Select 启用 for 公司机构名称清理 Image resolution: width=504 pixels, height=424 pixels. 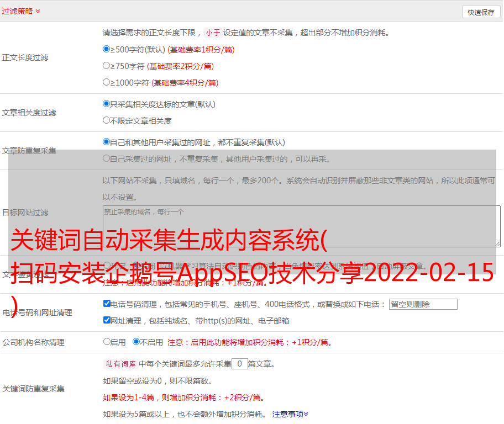[x=107, y=341]
